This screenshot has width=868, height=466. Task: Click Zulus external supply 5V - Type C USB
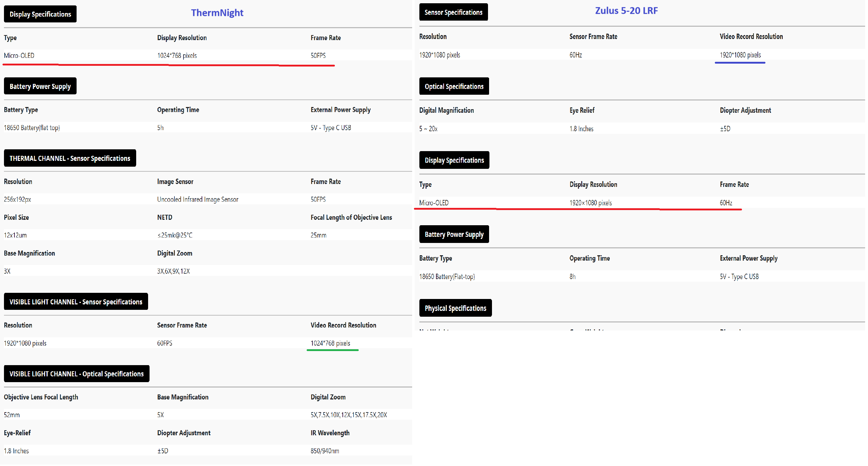coord(739,277)
